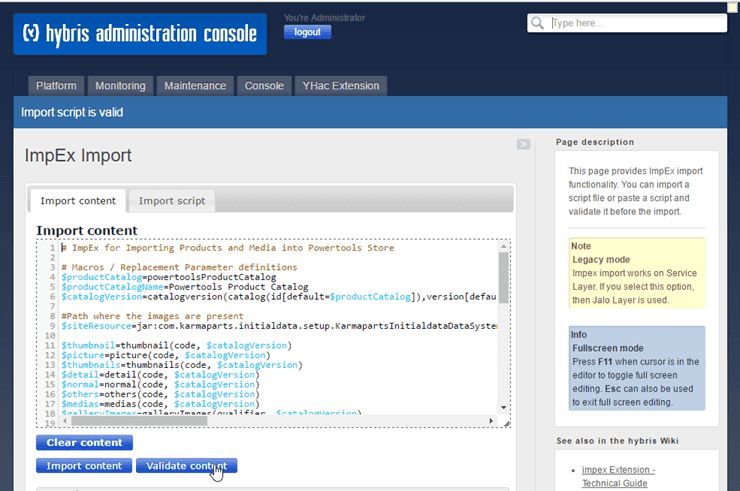740x491 pixels.
Task: Click the $thumbnail line 11
Action: pos(177,346)
